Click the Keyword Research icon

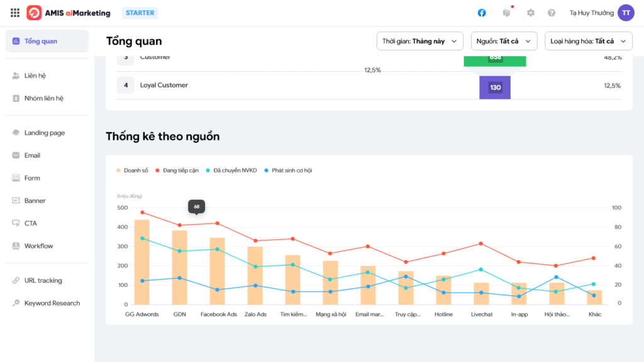[16, 303]
